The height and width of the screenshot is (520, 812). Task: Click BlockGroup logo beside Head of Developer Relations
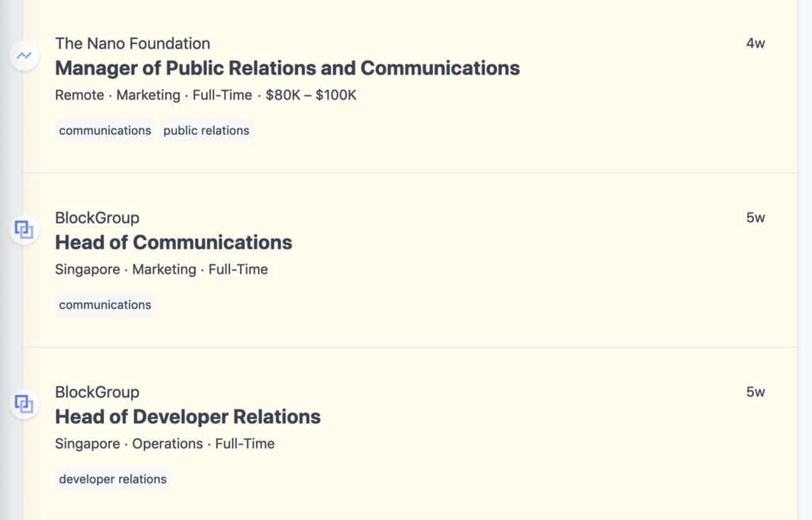click(25, 404)
